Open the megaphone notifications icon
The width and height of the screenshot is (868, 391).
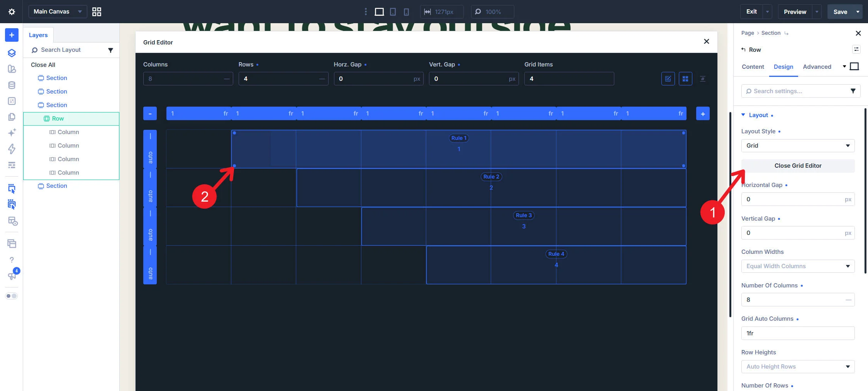click(12, 275)
